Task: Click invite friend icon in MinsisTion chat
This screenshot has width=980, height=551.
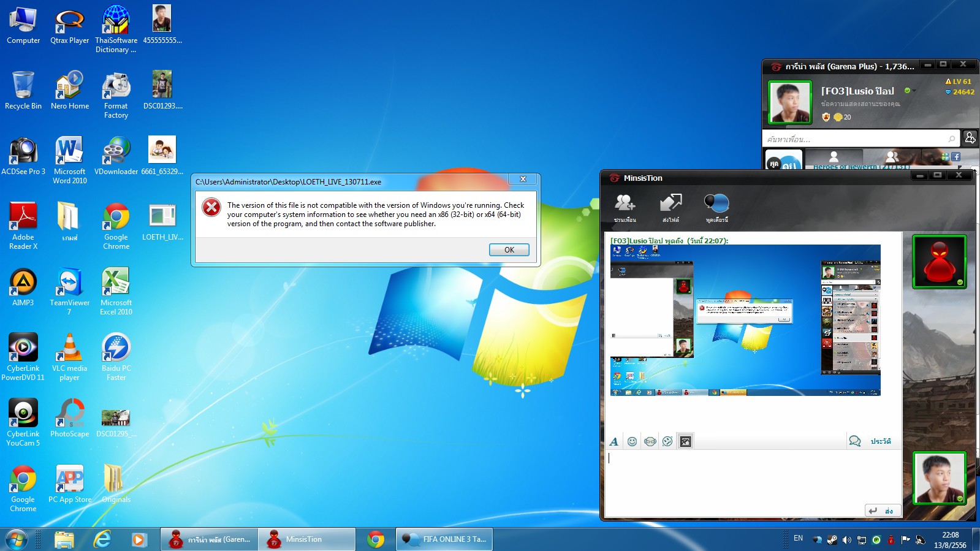Action: [625, 208]
